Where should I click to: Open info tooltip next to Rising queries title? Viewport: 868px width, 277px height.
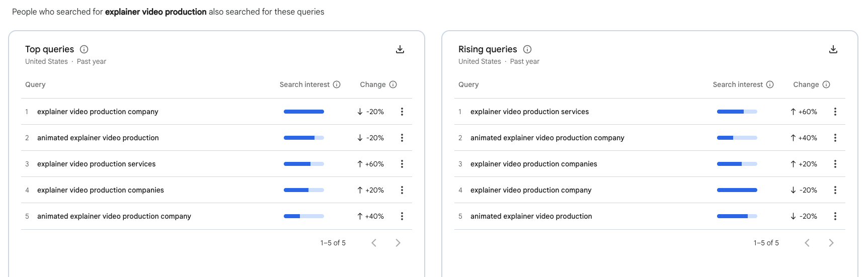pos(527,49)
